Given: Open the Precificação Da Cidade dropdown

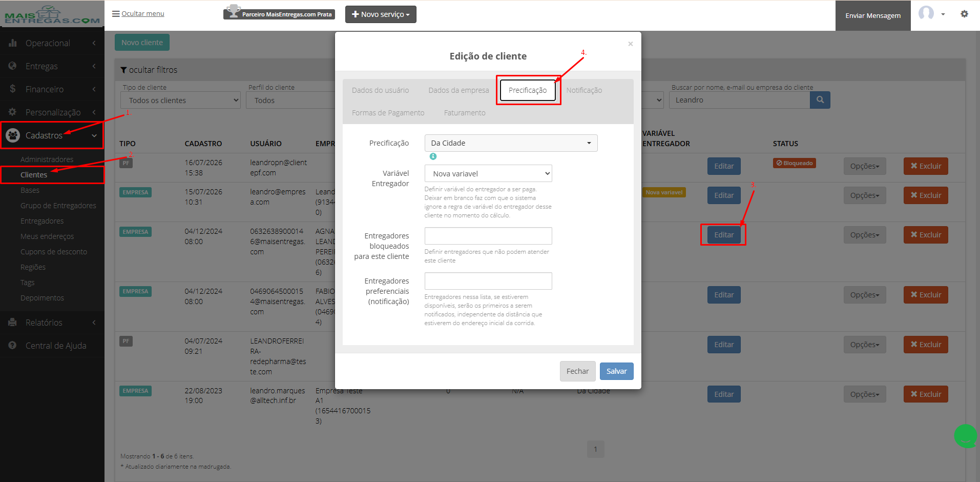Looking at the screenshot, I should [x=511, y=143].
